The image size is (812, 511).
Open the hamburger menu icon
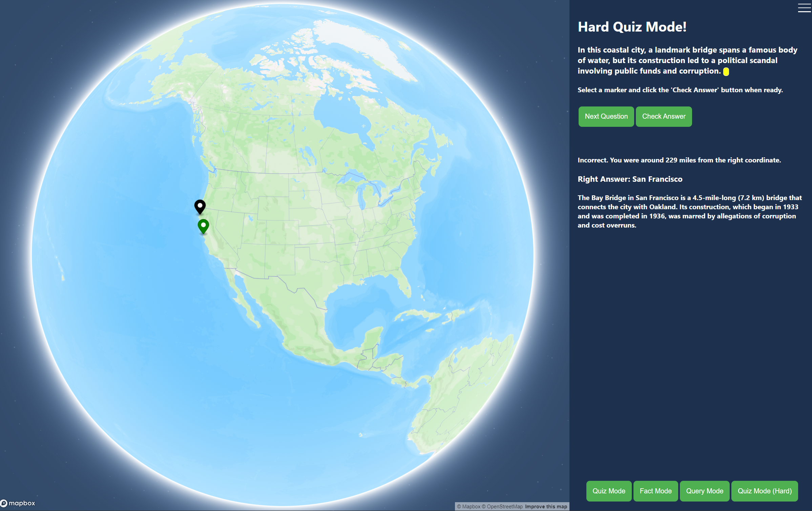[804, 8]
